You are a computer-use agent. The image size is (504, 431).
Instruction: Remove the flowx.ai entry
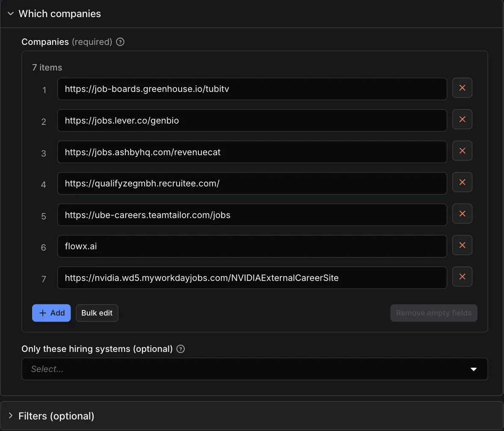point(462,245)
